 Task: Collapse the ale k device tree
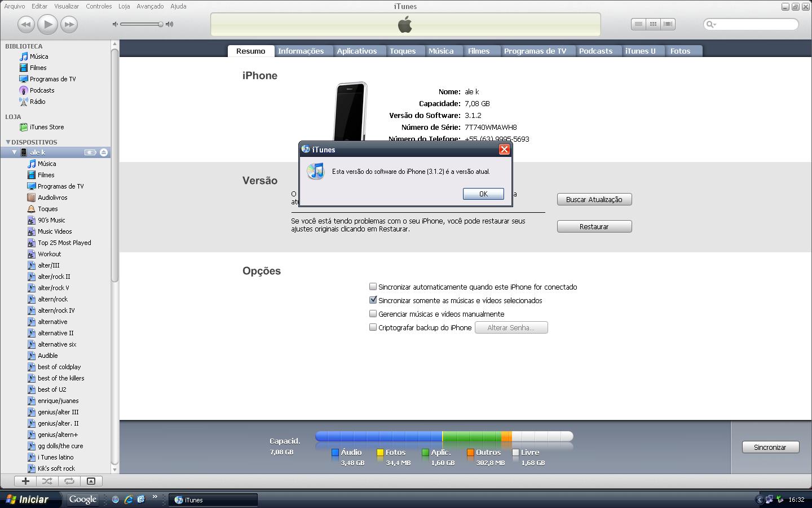click(15, 152)
